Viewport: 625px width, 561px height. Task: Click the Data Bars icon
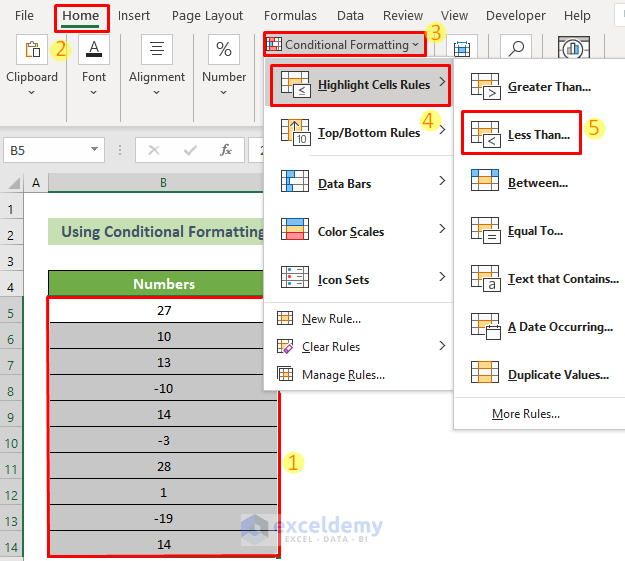295,181
